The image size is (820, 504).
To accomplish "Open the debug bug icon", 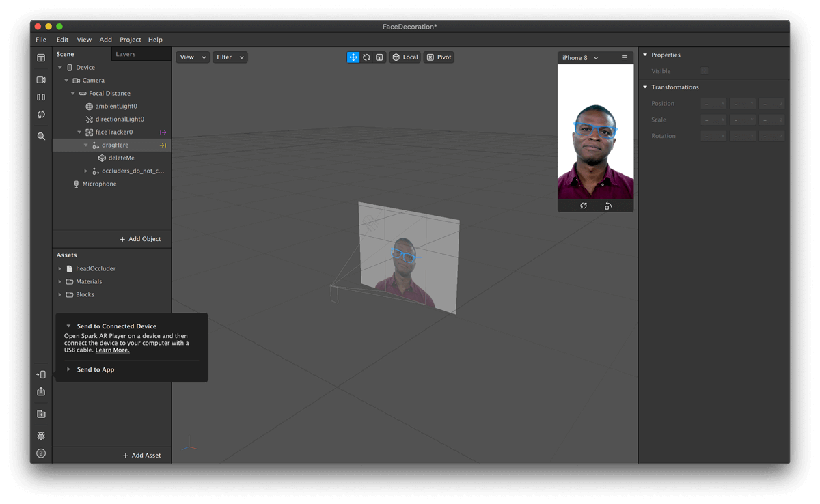I will point(41,436).
